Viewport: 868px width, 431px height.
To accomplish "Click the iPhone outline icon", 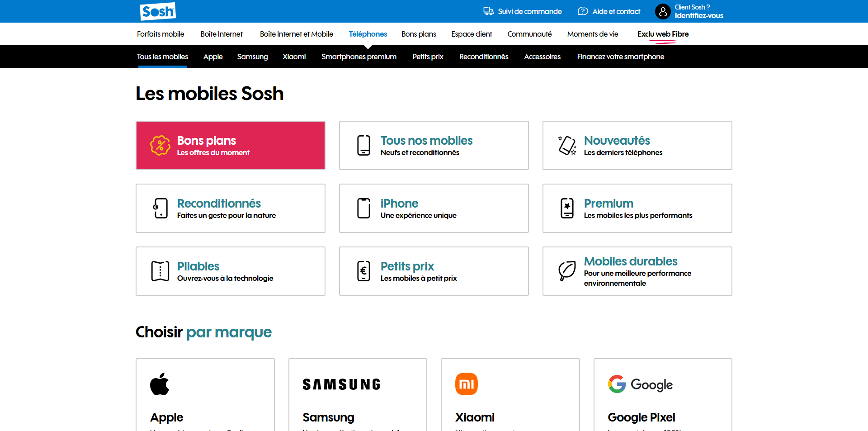I will [363, 208].
